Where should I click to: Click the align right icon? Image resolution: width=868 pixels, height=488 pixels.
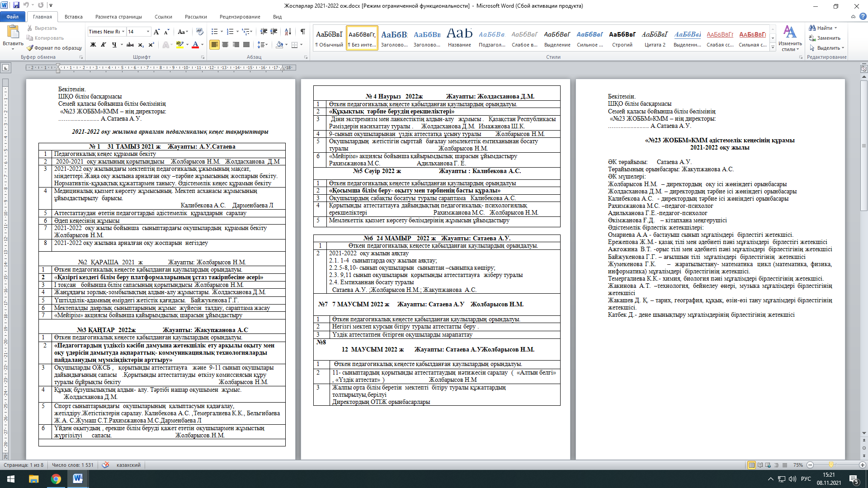coord(236,45)
